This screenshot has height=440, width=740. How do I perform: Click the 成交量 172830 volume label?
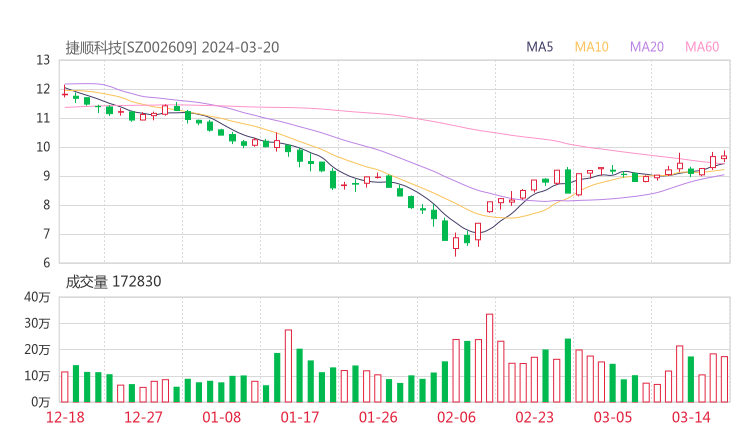(113, 282)
